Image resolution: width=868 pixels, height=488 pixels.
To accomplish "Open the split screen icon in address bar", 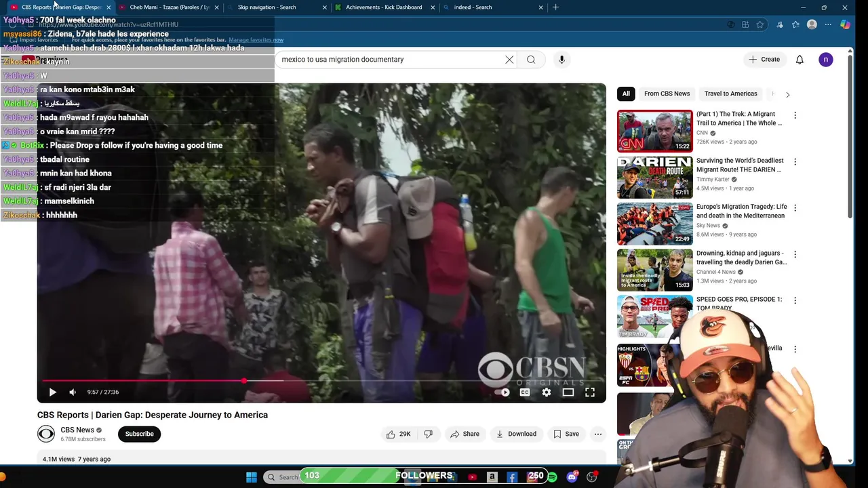I will pyautogui.click(x=745, y=24).
